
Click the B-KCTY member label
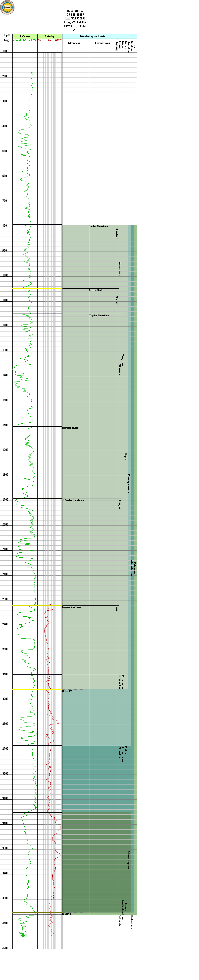67,691
